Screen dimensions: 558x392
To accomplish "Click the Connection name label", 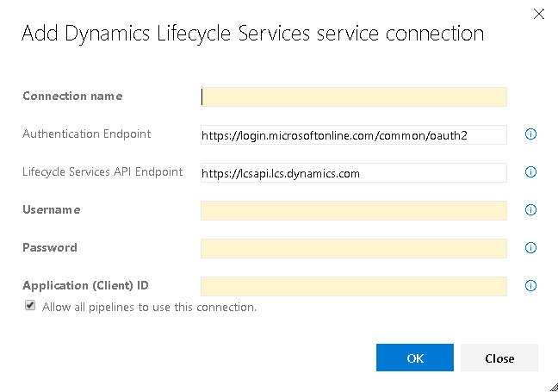I will 72,96.
